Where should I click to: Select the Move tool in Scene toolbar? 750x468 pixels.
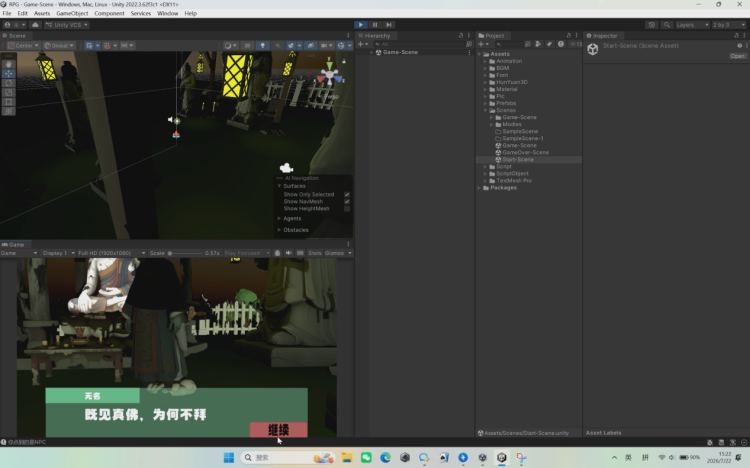tap(9, 74)
